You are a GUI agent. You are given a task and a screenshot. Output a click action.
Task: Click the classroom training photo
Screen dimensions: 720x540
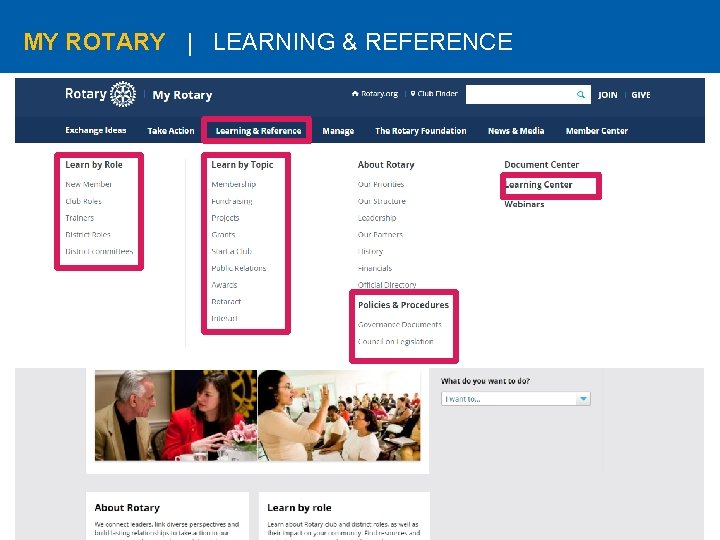(339, 415)
